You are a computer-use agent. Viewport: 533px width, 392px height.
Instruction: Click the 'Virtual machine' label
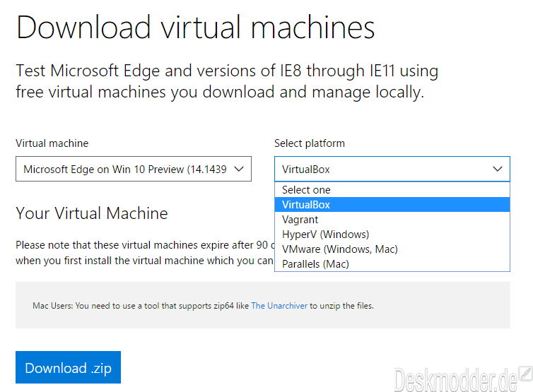pyautogui.click(x=52, y=143)
